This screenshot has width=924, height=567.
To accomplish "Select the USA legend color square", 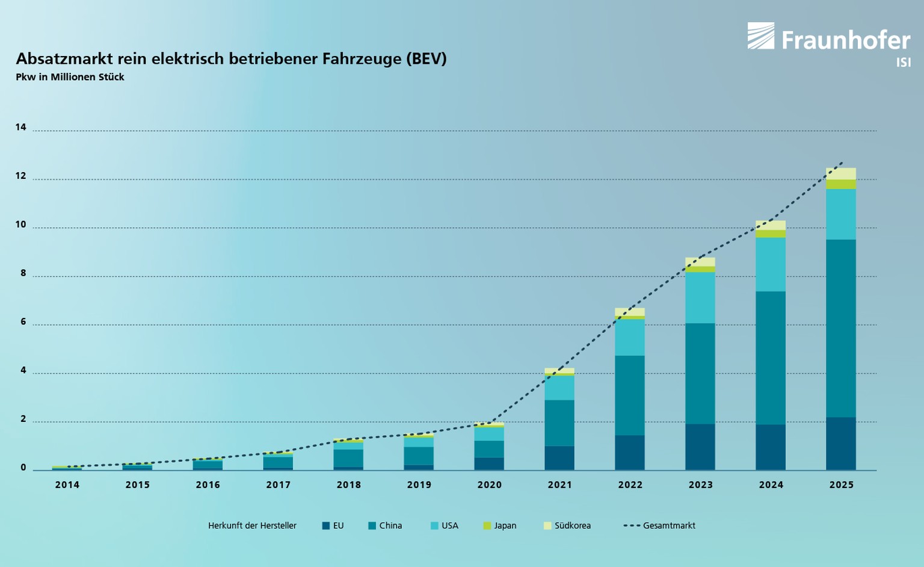I will 434,525.
